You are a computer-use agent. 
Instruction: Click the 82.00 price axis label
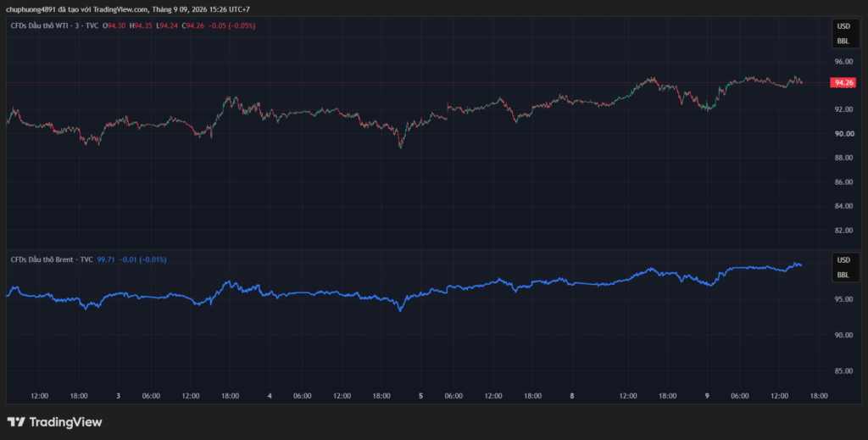click(x=844, y=231)
